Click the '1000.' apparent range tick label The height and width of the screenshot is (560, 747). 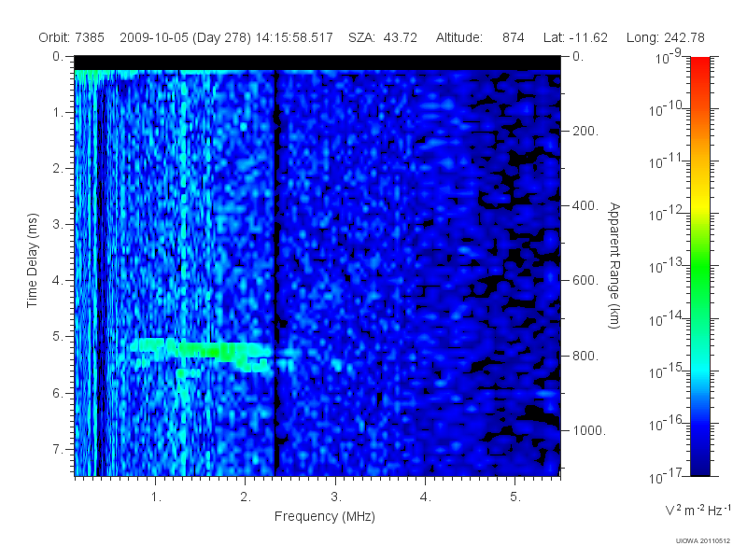point(589,430)
